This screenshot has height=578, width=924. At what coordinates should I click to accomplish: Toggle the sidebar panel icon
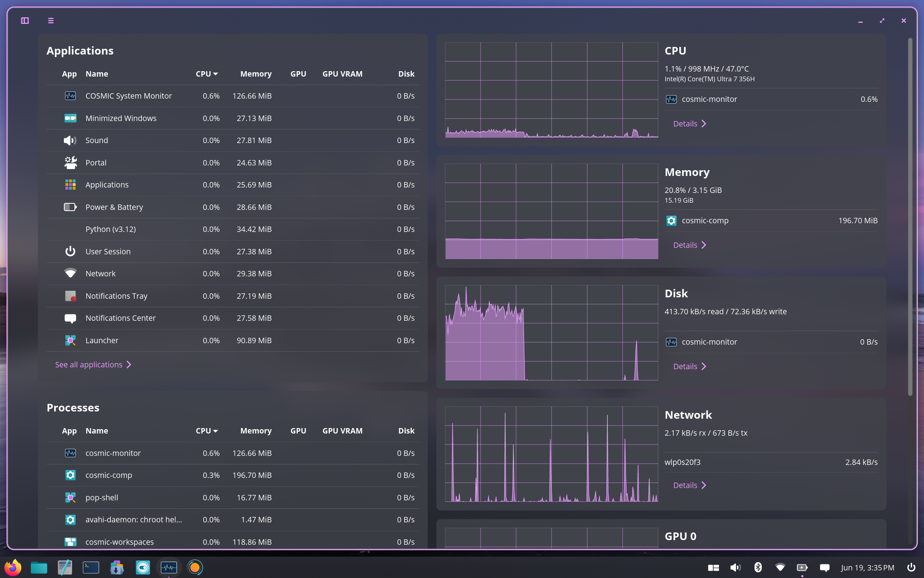[25, 21]
